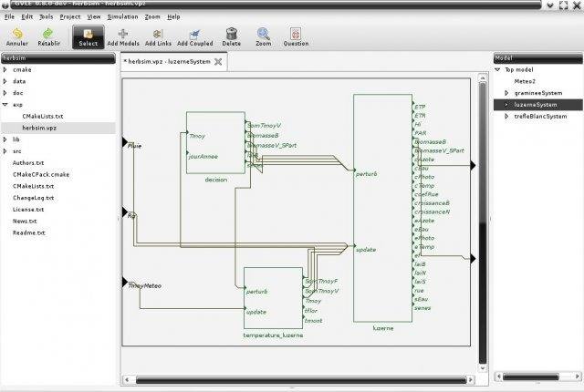Enable the Zoom tool

263,33
